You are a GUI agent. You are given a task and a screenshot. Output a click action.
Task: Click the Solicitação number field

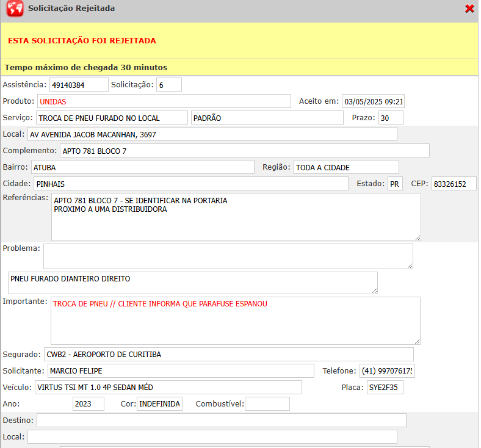[x=169, y=85]
